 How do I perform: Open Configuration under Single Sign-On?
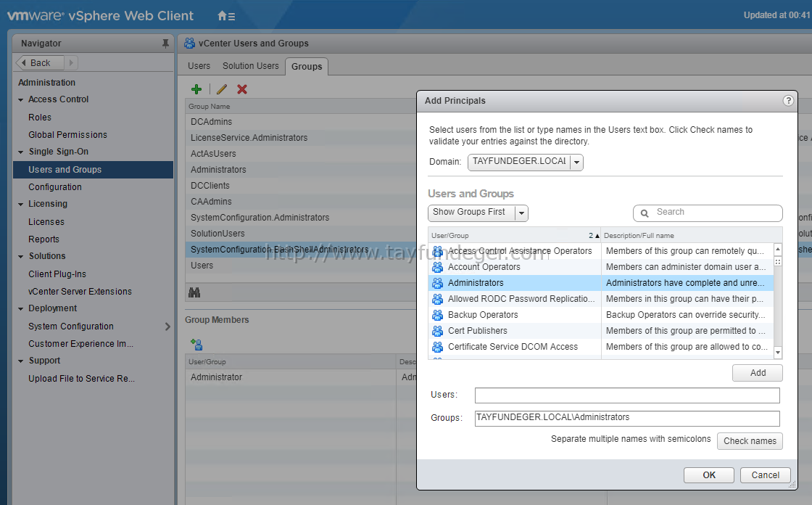55,187
